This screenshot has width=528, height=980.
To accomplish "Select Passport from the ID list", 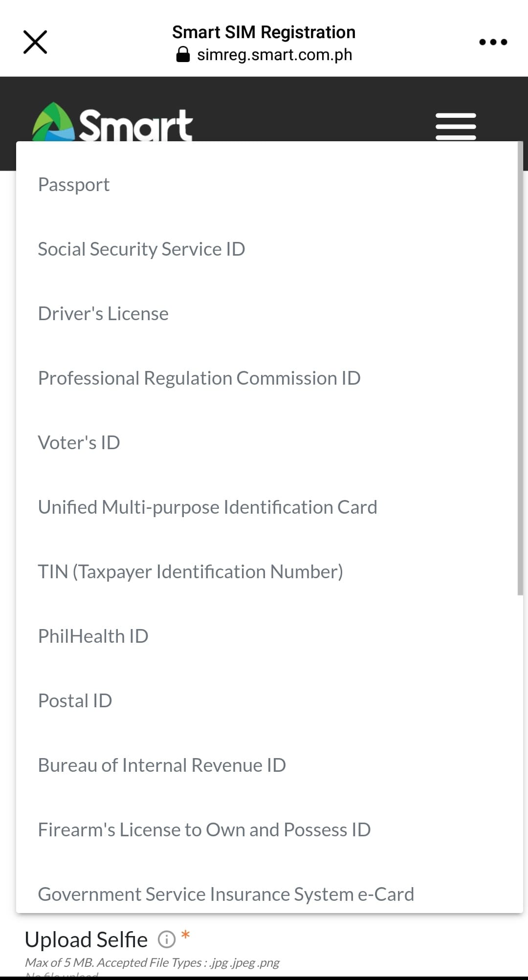I will (73, 184).
